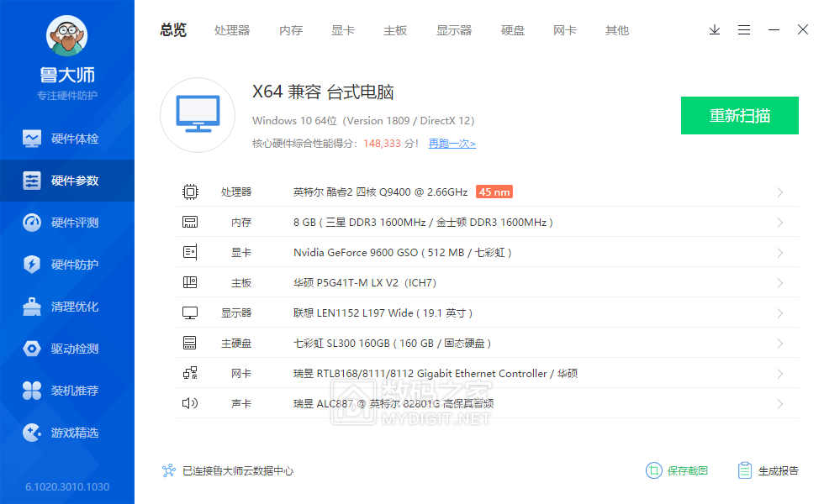Open 装机推荐 clover icon
824x504 pixels.
(32, 391)
